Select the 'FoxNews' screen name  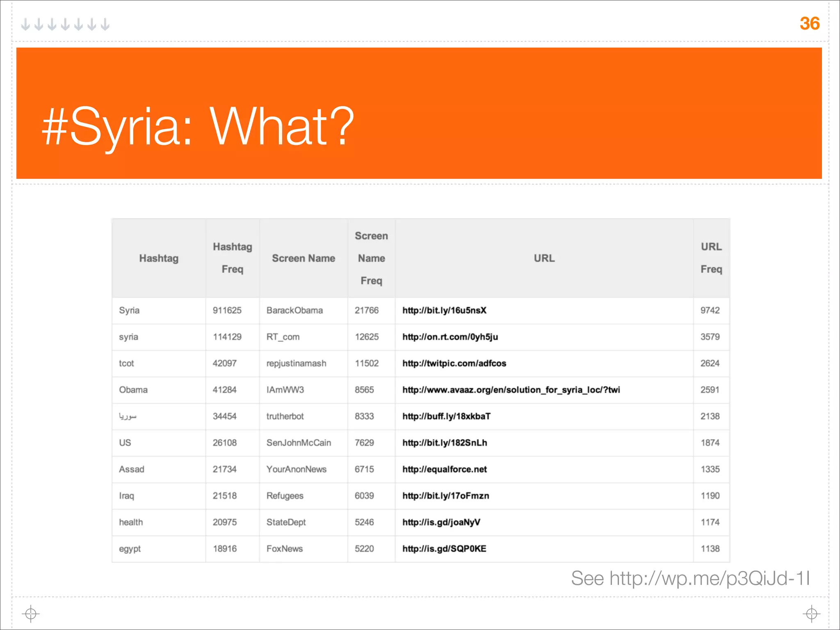click(x=284, y=549)
